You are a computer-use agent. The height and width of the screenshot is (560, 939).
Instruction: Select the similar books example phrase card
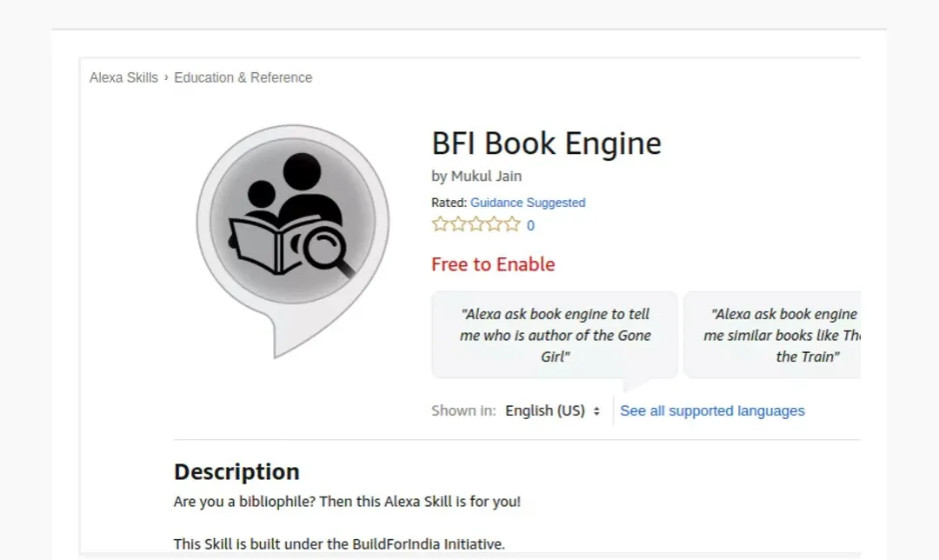click(773, 335)
